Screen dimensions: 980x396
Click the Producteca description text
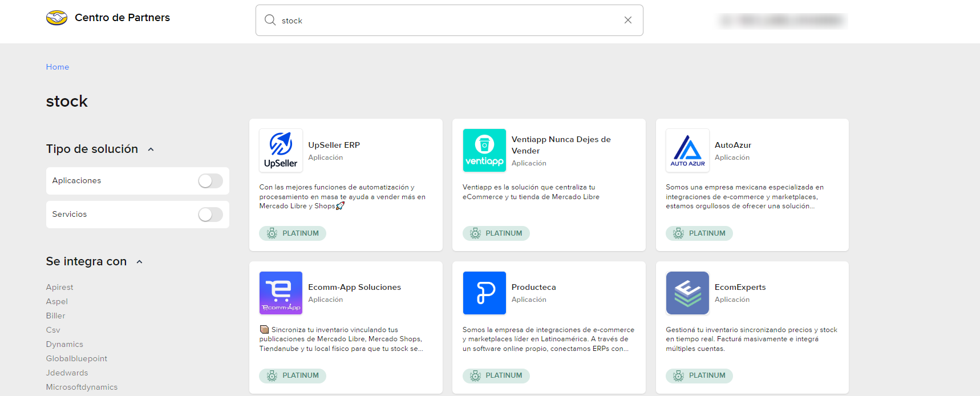click(x=548, y=339)
